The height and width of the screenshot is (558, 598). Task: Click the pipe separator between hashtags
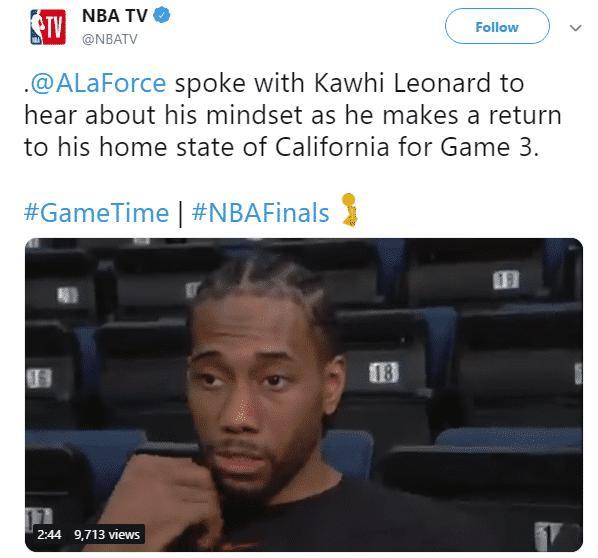[x=180, y=214]
